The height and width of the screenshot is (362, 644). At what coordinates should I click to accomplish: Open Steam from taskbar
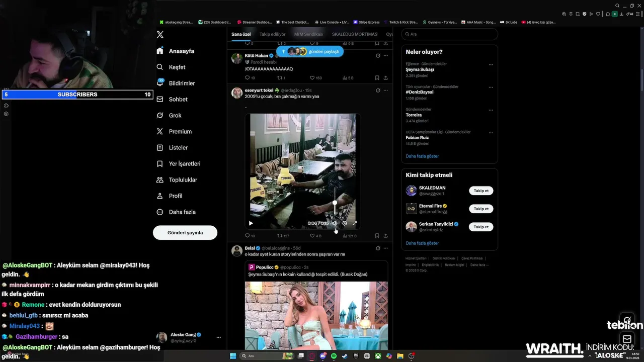click(345, 356)
